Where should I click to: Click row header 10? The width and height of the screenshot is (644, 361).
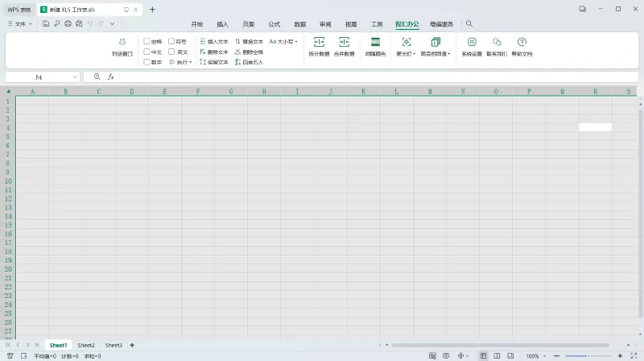coord(8,181)
